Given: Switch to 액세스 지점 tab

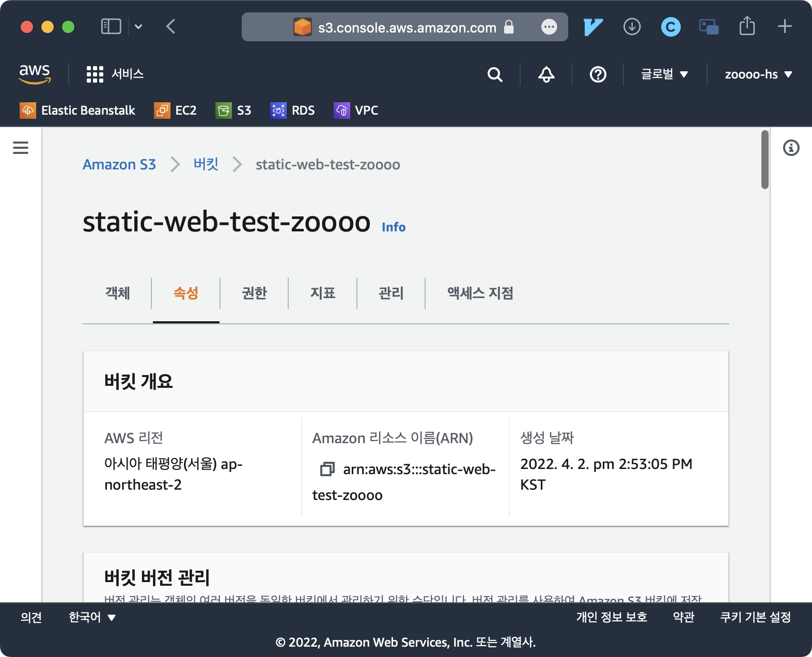Looking at the screenshot, I should 480,293.
